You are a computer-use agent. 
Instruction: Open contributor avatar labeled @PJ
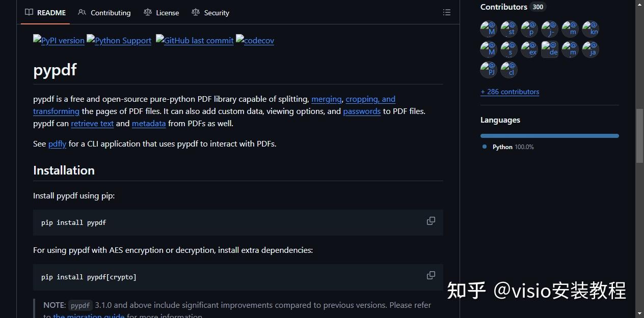pyautogui.click(x=489, y=70)
